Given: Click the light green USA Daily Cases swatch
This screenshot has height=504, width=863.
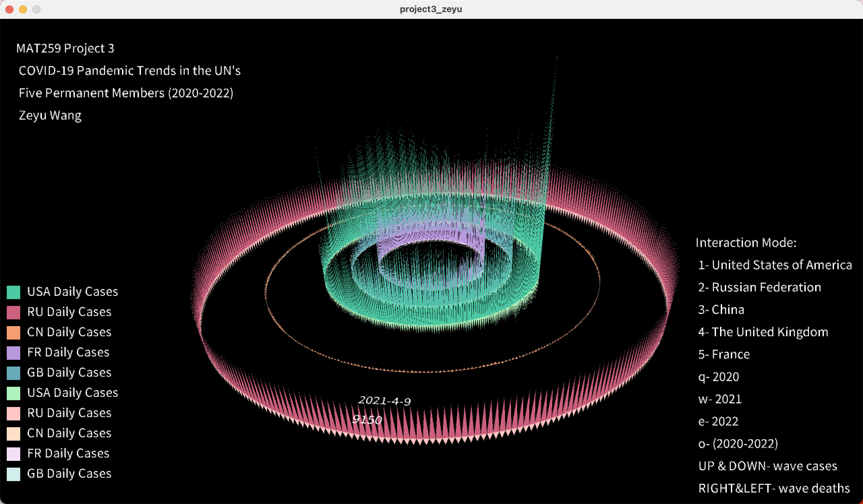Looking at the screenshot, I should pos(13,393).
